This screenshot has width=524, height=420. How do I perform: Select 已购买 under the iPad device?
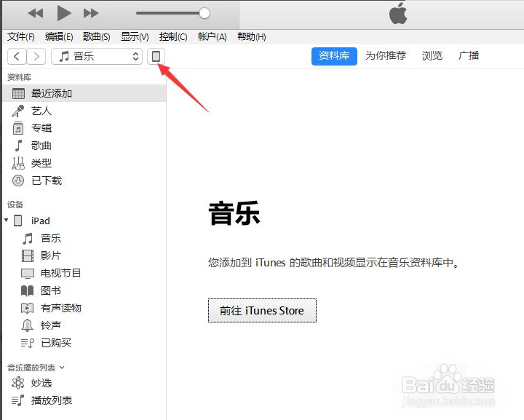[x=56, y=343]
